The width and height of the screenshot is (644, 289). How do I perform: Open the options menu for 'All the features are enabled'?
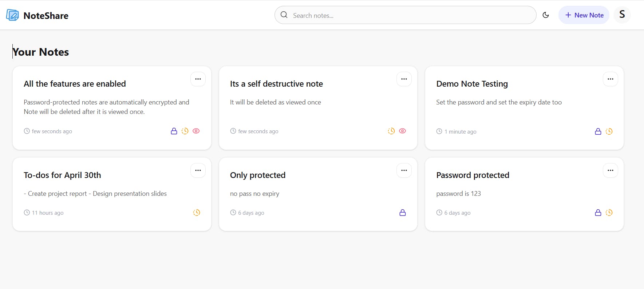pyautogui.click(x=198, y=79)
